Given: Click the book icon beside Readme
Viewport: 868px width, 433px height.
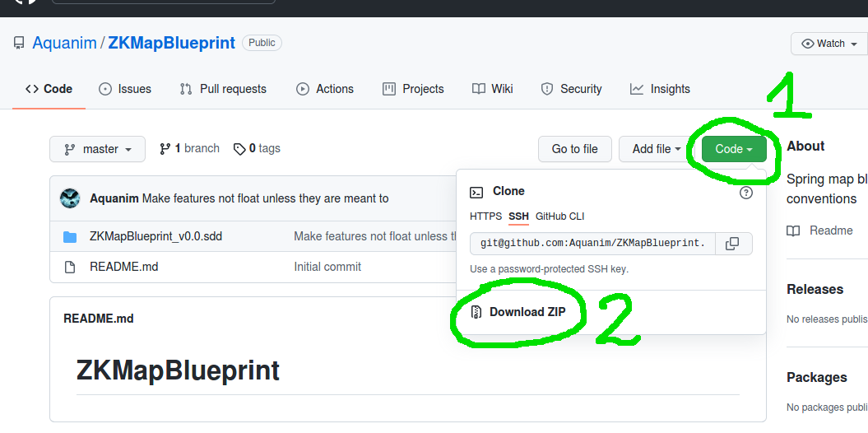Looking at the screenshot, I should click(x=793, y=230).
